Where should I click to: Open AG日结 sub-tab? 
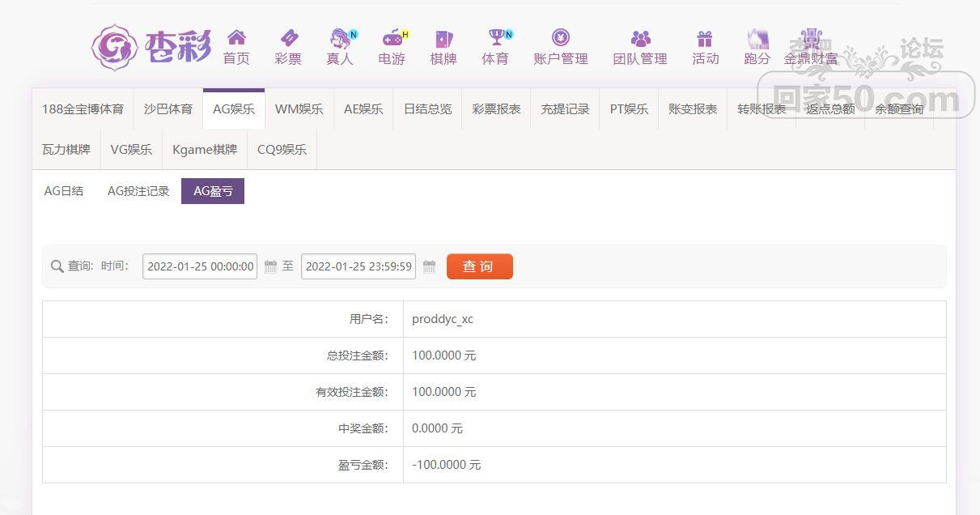[x=64, y=191]
